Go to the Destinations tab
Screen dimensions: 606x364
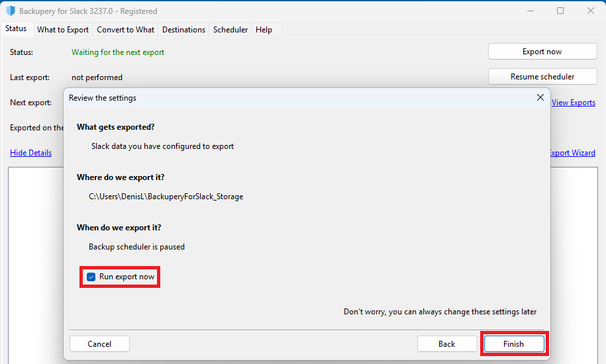(x=183, y=30)
